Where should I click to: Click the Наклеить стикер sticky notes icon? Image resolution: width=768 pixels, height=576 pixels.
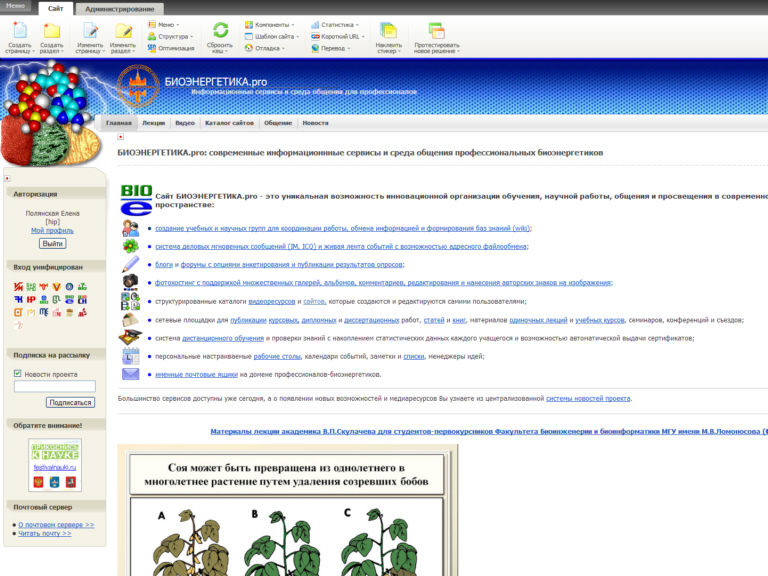(388, 30)
